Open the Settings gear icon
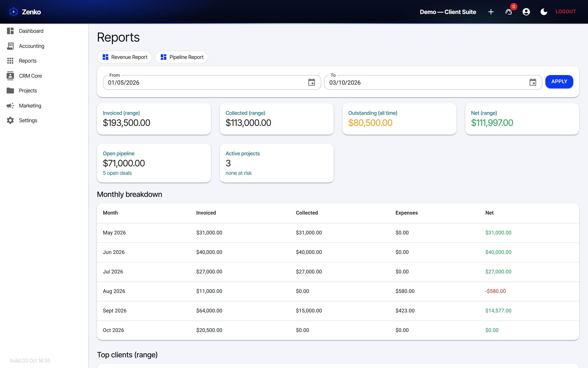 [x=10, y=121]
